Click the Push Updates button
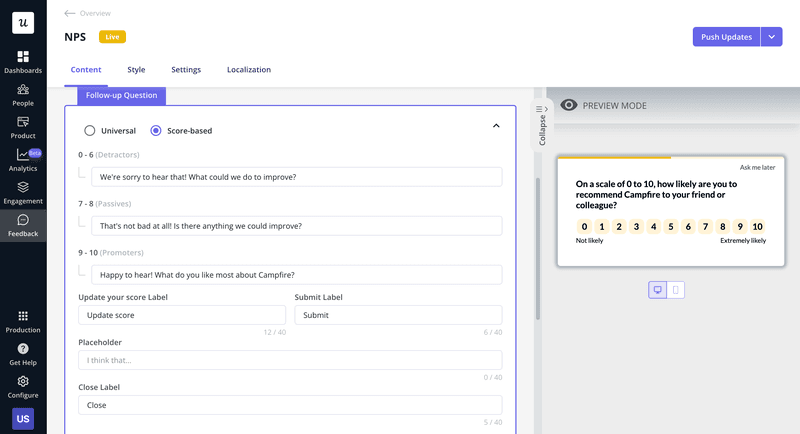Screen dimensions: 800x434 726,37
